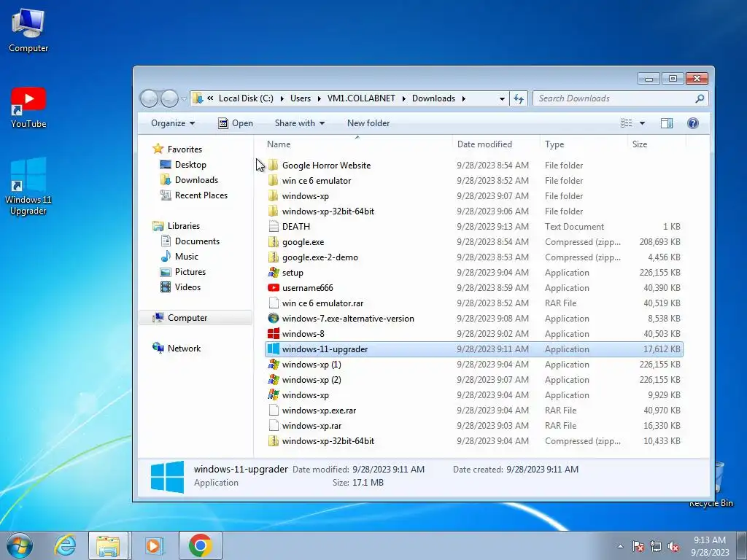Click the Search Downloads field

pos(621,98)
